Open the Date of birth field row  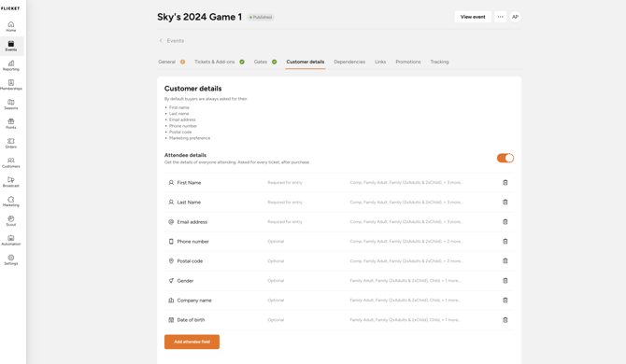point(339,320)
